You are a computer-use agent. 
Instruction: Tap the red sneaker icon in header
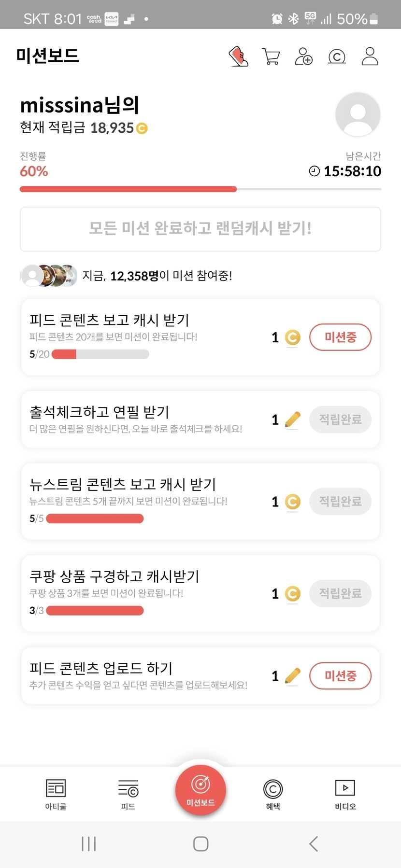pyautogui.click(x=238, y=56)
